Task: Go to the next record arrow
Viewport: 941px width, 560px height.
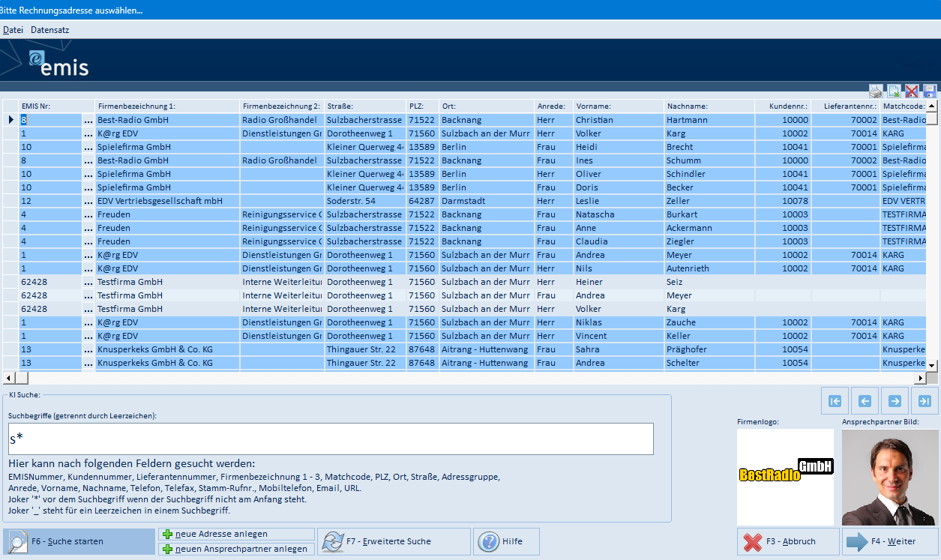Action: point(895,401)
